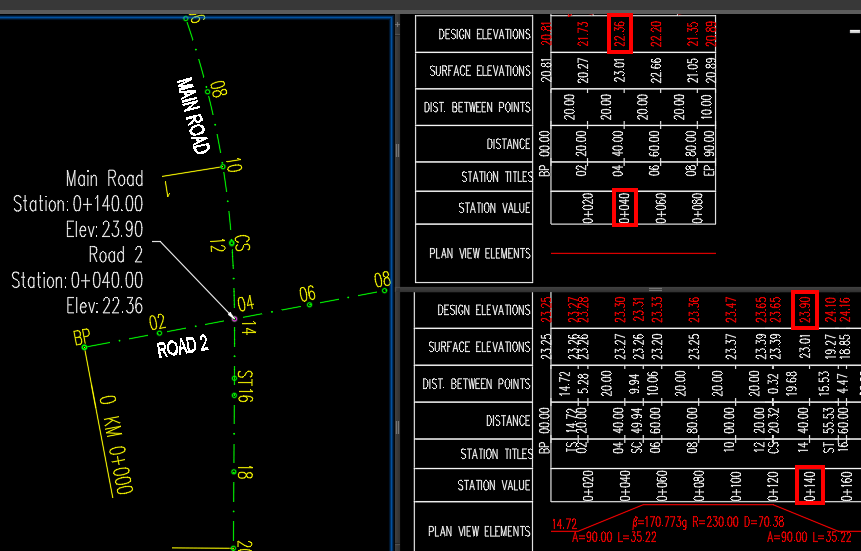Click 19.27 surface elevation value

[x=830, y=347]
